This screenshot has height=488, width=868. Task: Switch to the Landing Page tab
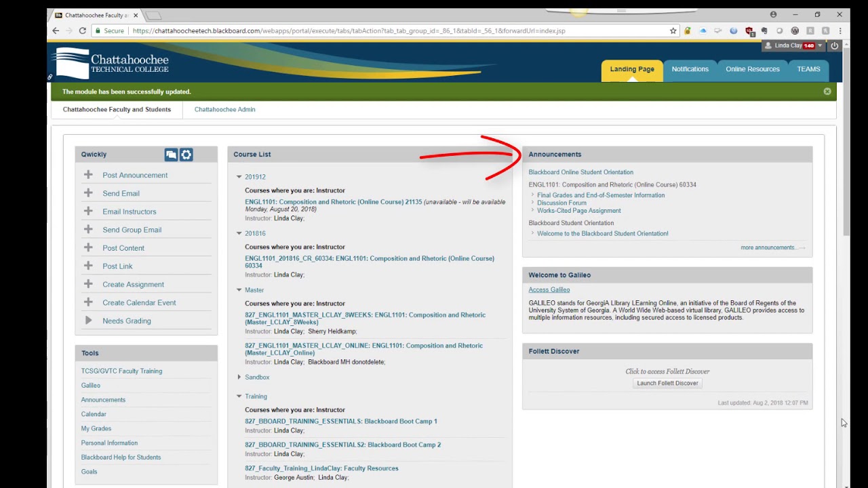pyautogui.click(x=632, y=69)
